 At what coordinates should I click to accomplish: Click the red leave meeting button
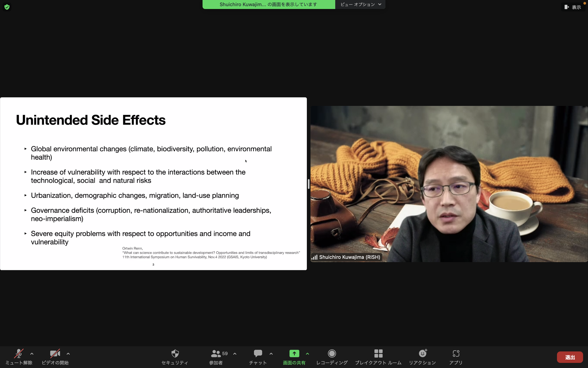tap(570, 357)
